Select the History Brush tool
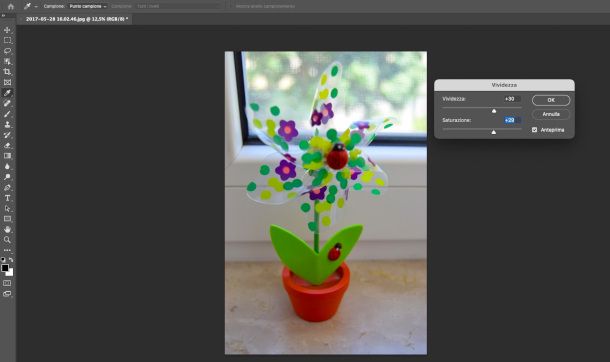Screen dimensions: 610x362 point(7,135)
